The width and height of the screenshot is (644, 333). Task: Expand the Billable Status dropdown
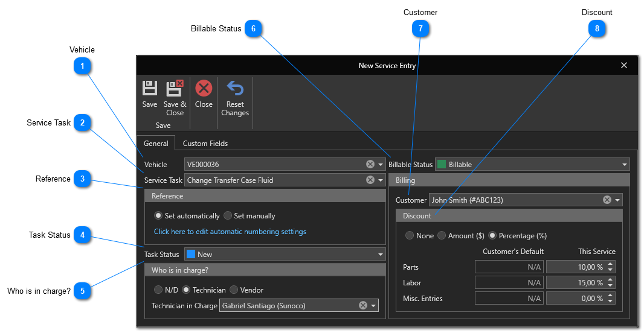(x=624, y=164)
